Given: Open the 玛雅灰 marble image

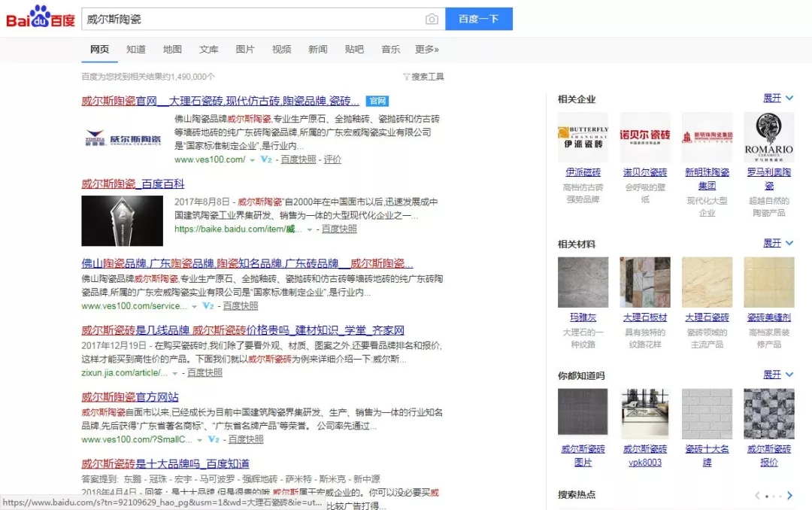Looking at the screenshot, I should pos(583,283).
